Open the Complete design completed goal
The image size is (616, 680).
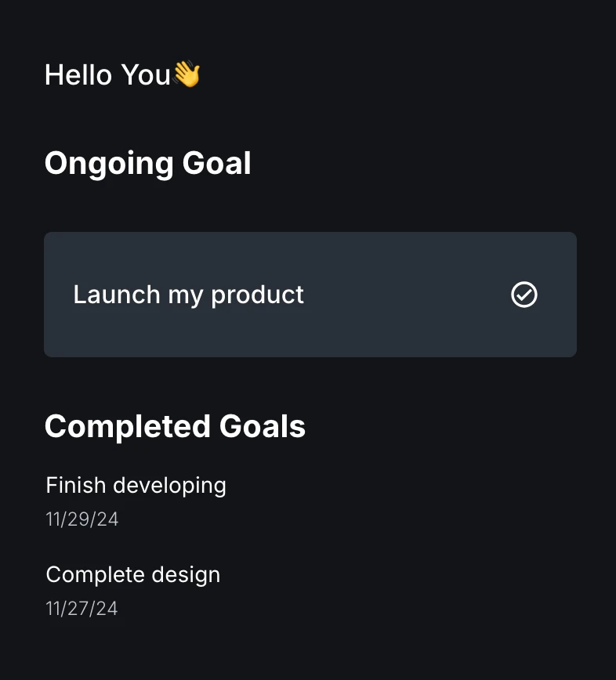tap(132, 591)
